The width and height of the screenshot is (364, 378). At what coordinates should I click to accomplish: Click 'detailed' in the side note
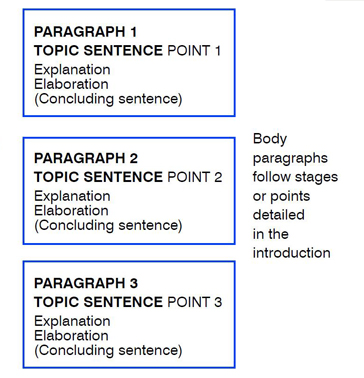279,214
